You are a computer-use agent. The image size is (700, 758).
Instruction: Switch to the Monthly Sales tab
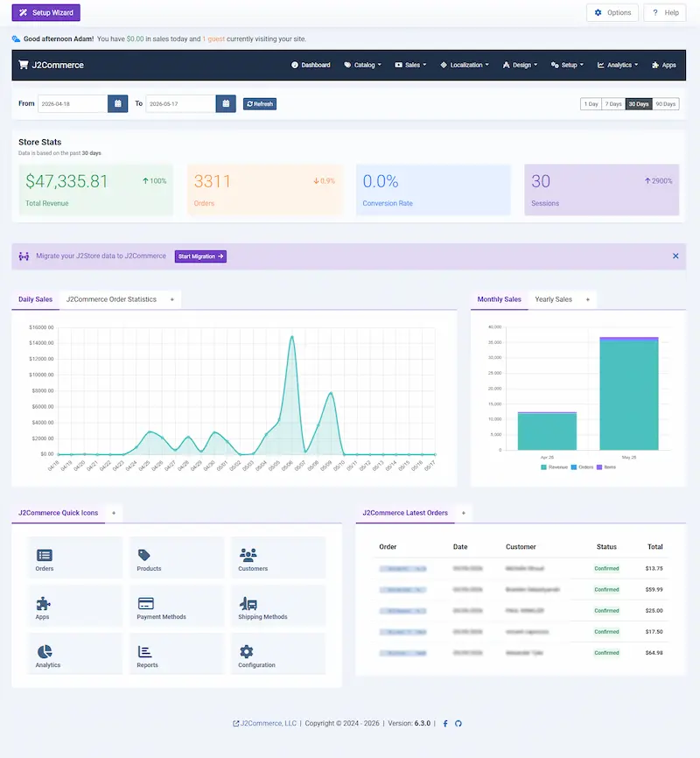point(499,299)
